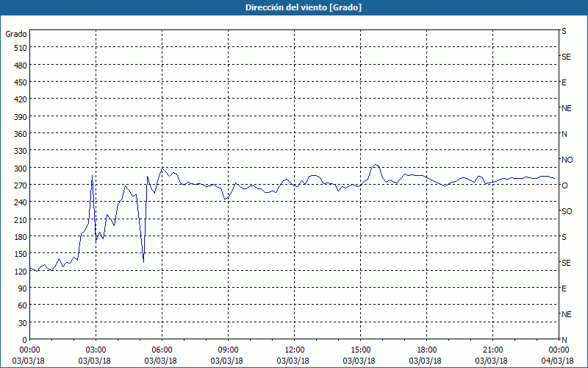Click the 'N' compass label at 360 level
Screen dimensions: 588x368
pyautogui.click(x=564, y=134)
